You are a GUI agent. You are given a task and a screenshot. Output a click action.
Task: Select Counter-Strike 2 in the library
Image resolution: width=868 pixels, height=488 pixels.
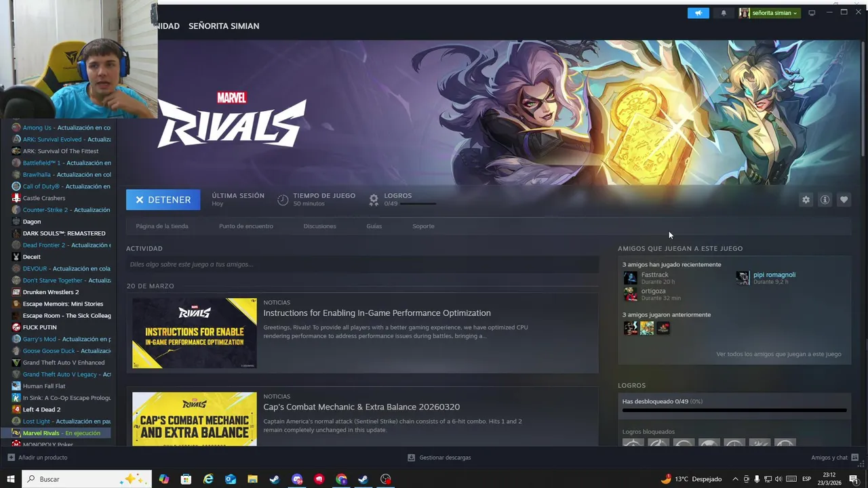61,210
